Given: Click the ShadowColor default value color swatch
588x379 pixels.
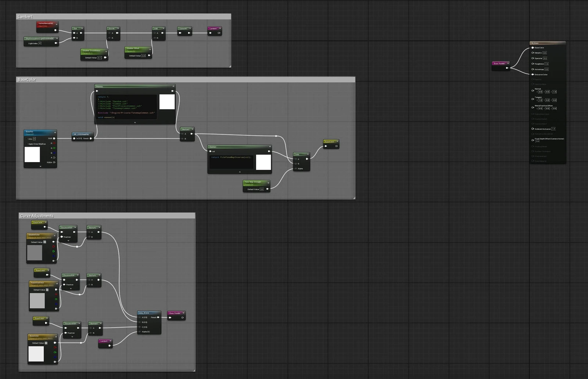Looking at the screenshot, I should (35, 253).
